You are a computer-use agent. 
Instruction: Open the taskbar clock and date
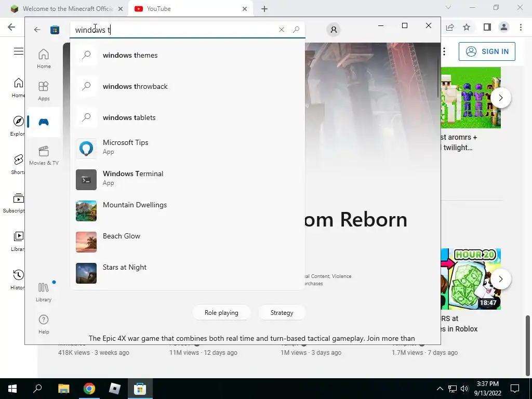click(487, 389)
